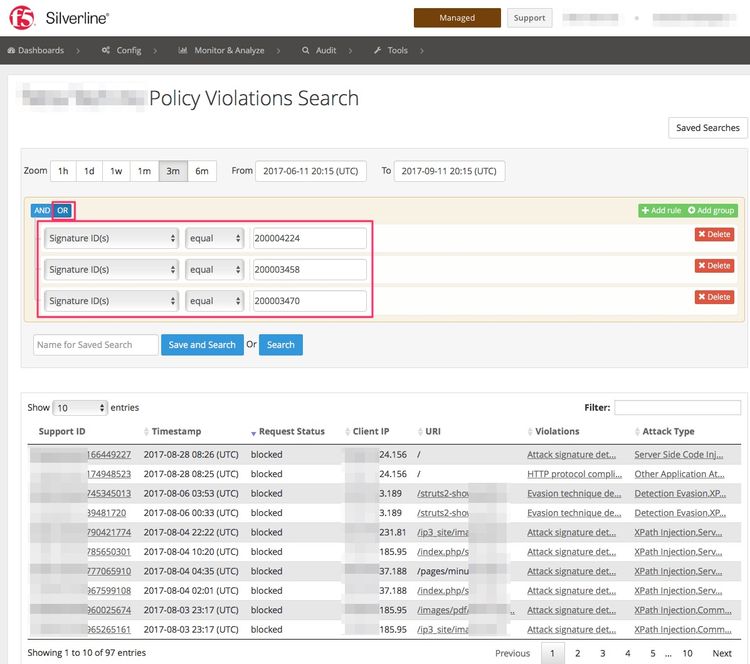Sort by Request Status column

point(291,432)
